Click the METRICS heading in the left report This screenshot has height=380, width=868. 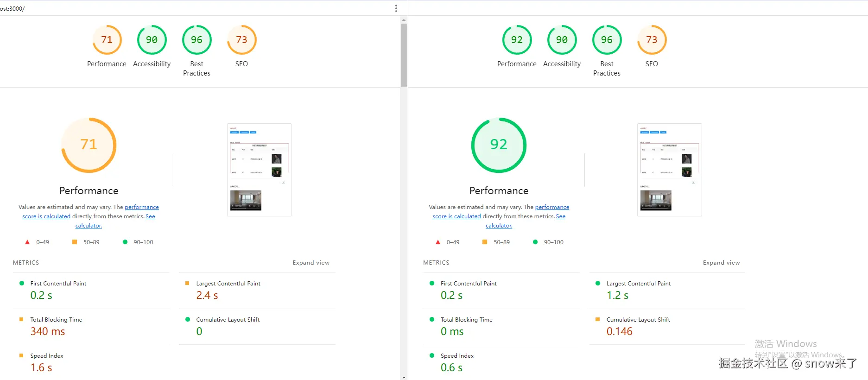click(x=26, y=263)
